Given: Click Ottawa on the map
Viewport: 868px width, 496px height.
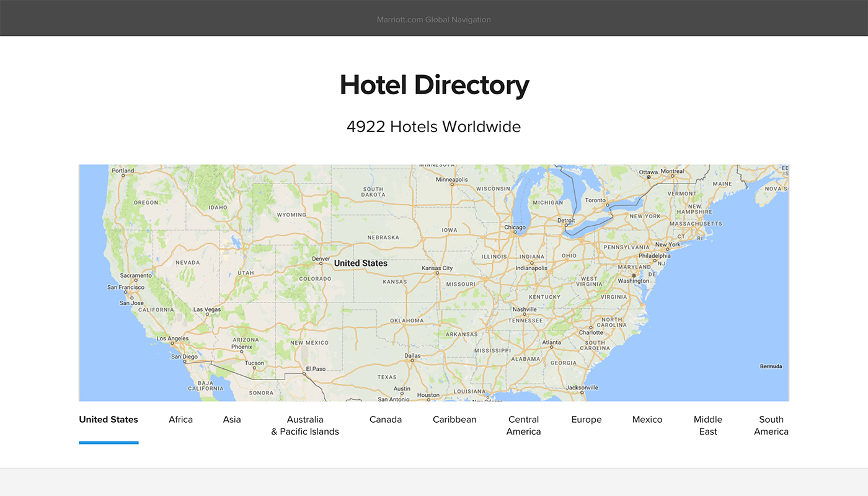Looking at the screenshot, I should point(649,172).
